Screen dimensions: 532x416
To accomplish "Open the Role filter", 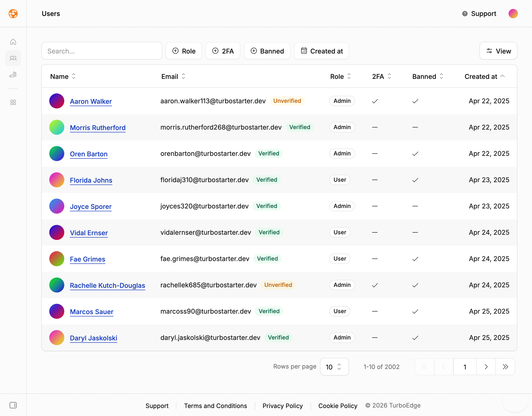I will 184,51.
